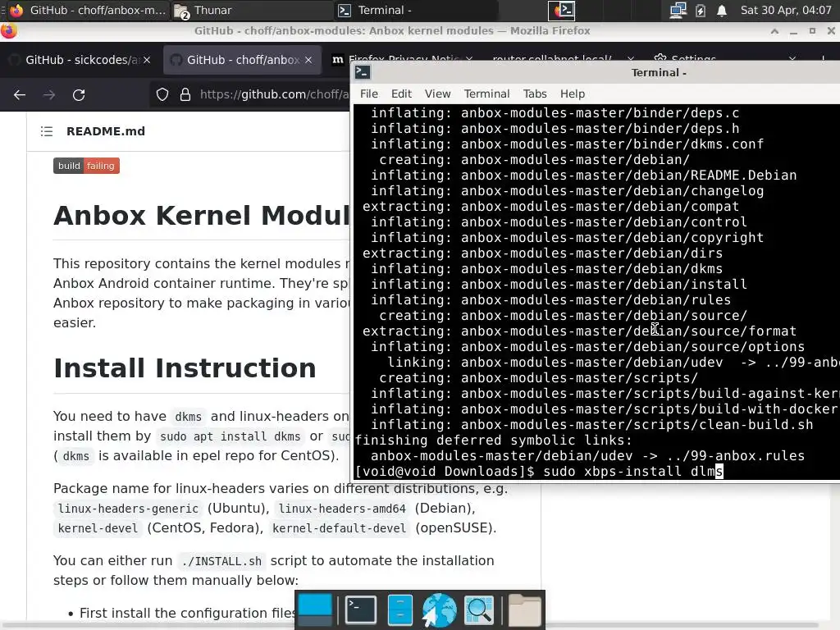Click the ./INSTALL.sh code snippet
This screenshot has height=630, width=840.
pyautogui.click(x=221, y=561)
